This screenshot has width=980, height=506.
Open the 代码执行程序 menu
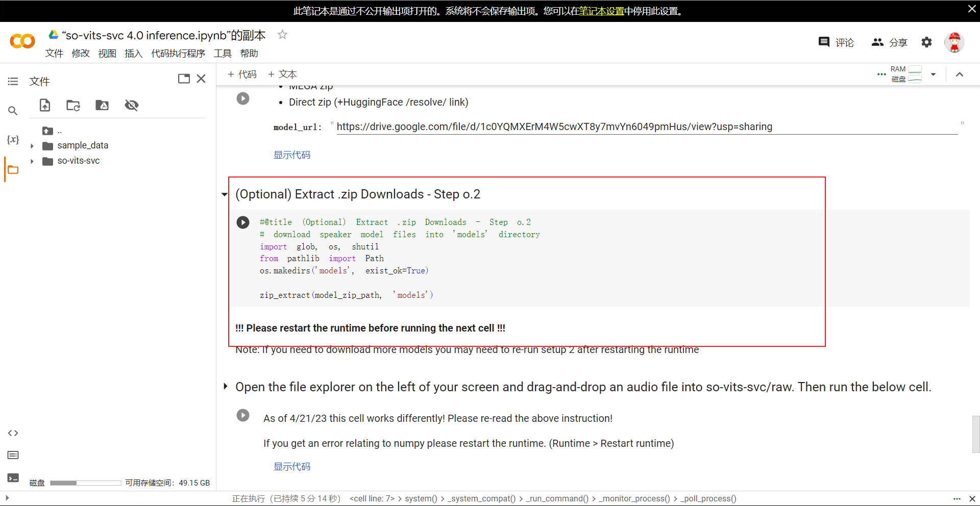[178, 54]
